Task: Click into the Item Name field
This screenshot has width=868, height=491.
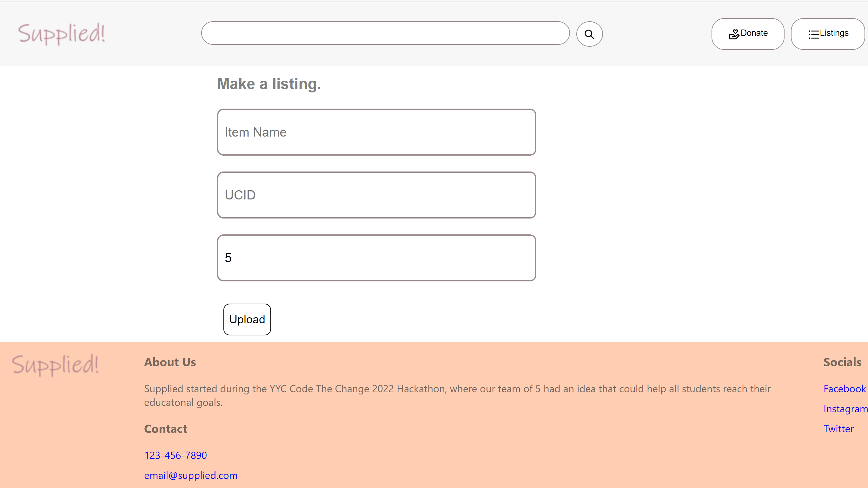Action: (376, 132)
